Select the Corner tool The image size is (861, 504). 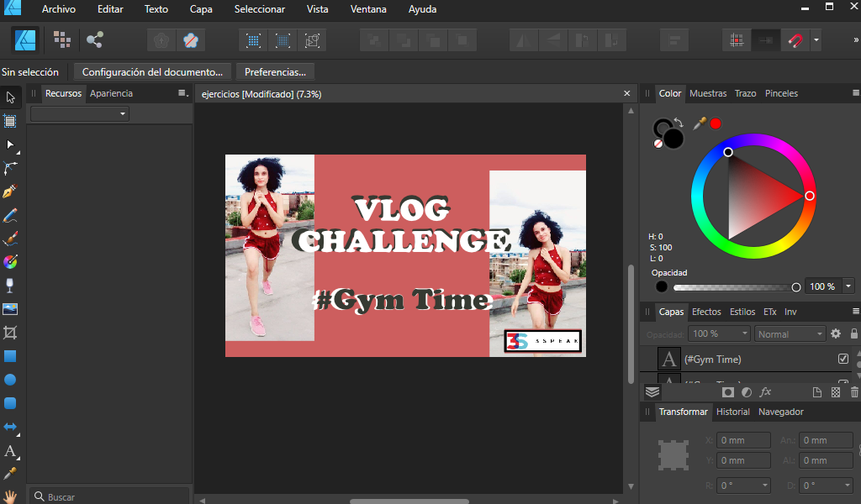[10, 168]
